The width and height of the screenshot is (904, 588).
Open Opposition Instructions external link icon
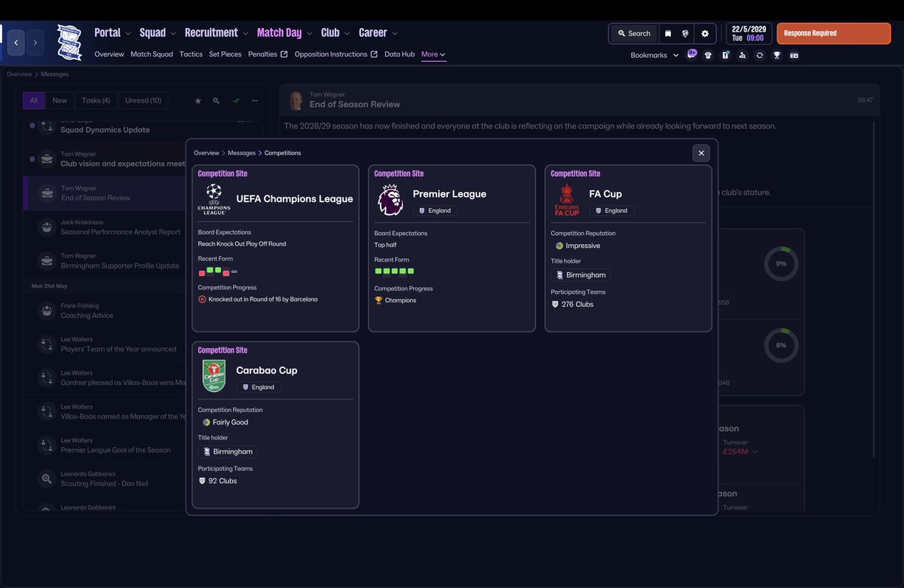tap(374, 54)
